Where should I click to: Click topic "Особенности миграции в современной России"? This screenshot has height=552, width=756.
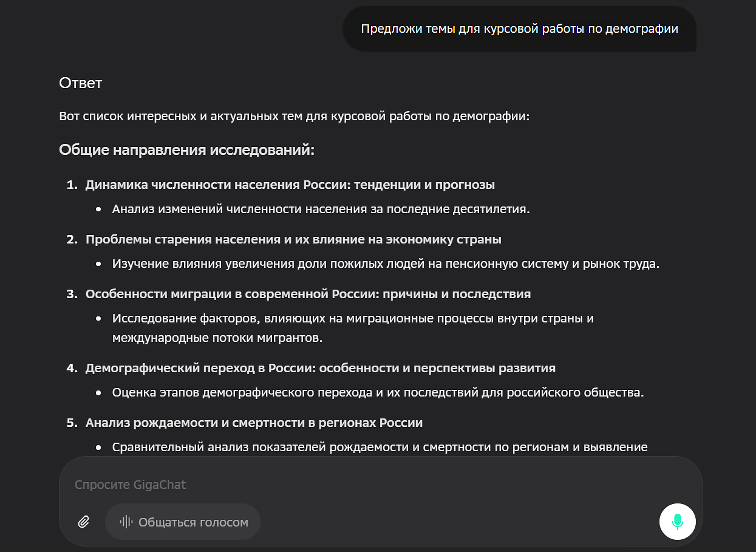(309, 294)
